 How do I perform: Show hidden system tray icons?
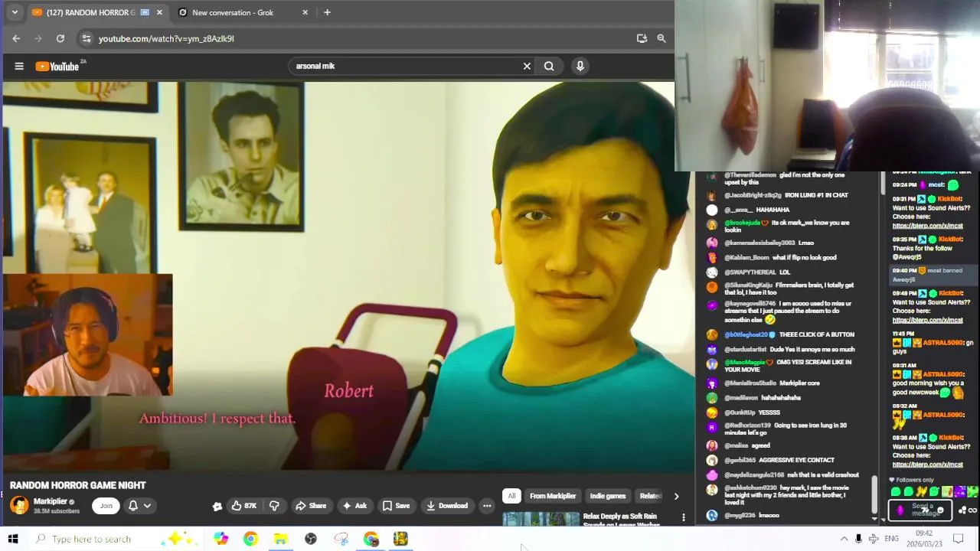pos(844,539)
